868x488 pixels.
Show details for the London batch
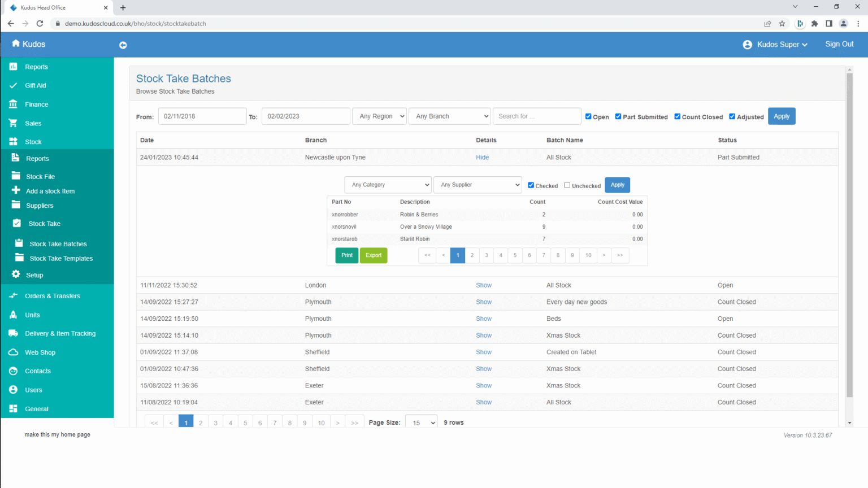(483, 285)
